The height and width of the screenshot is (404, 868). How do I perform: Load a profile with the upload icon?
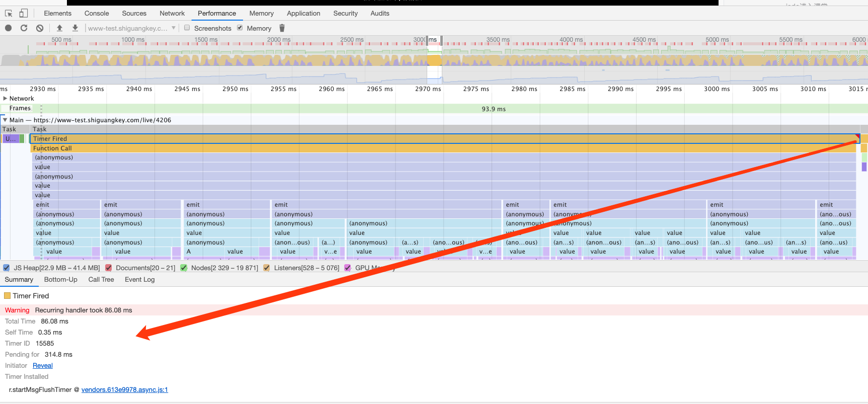pos(59,28)
